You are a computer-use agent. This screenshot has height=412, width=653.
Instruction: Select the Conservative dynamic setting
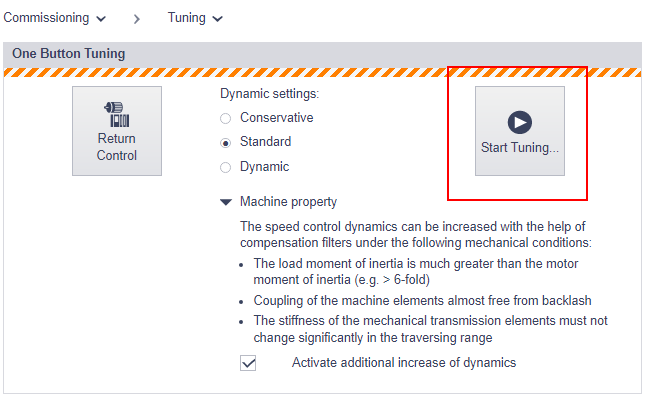pyautogui.click(x=225, y=119)
